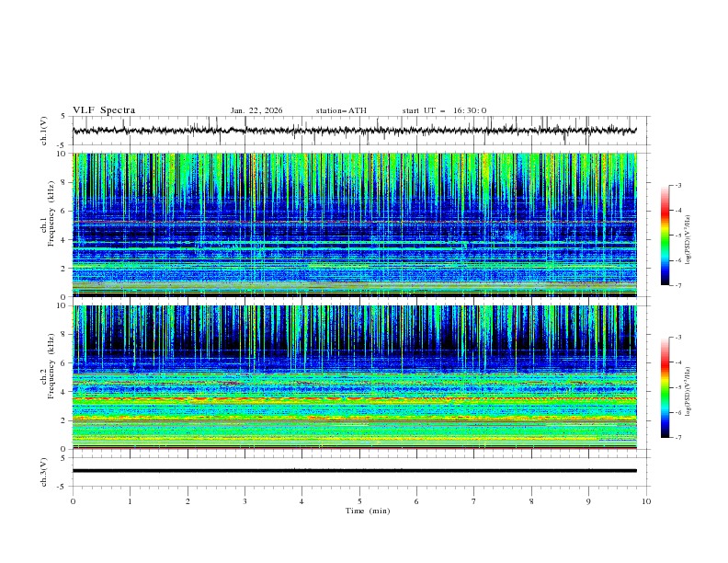Click the ch.3 flat waveform trace

click(x=354, y=471)
